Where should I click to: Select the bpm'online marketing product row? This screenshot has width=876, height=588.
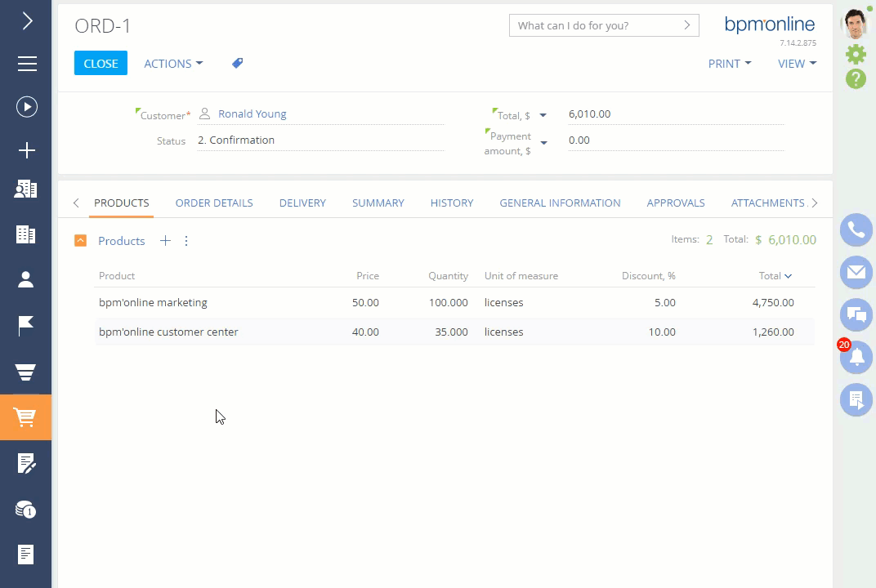click(x=455, y=302)
